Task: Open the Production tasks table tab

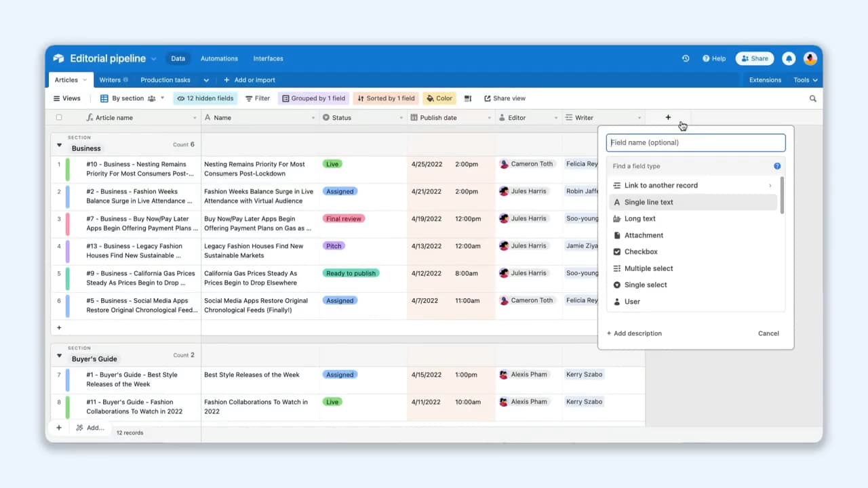Action: coord(165,80)
